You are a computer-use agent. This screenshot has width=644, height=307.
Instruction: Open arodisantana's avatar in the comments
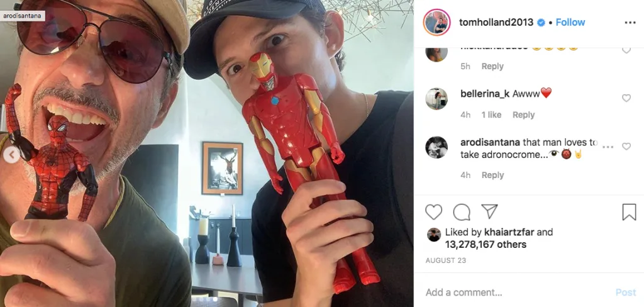pos(436,147)
